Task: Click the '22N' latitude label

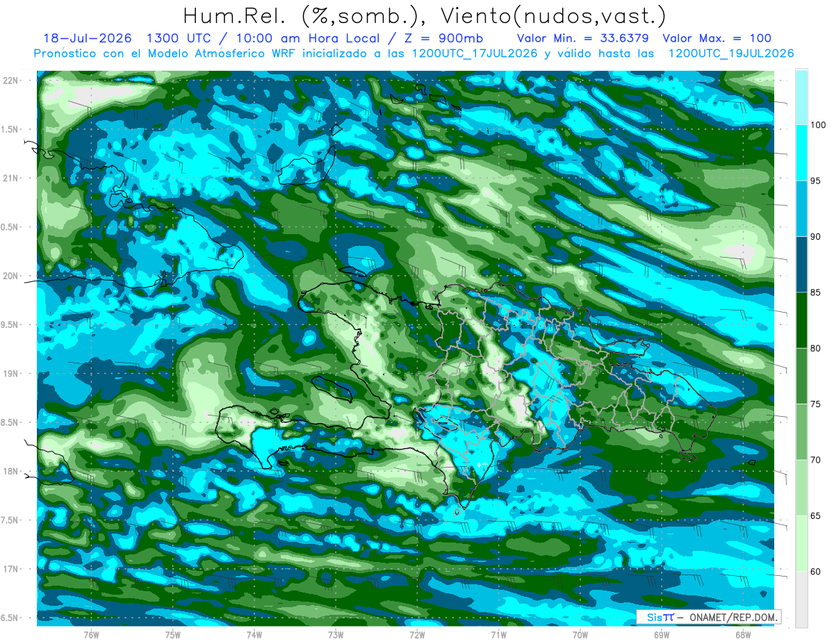Action: (x=12, y=80)
